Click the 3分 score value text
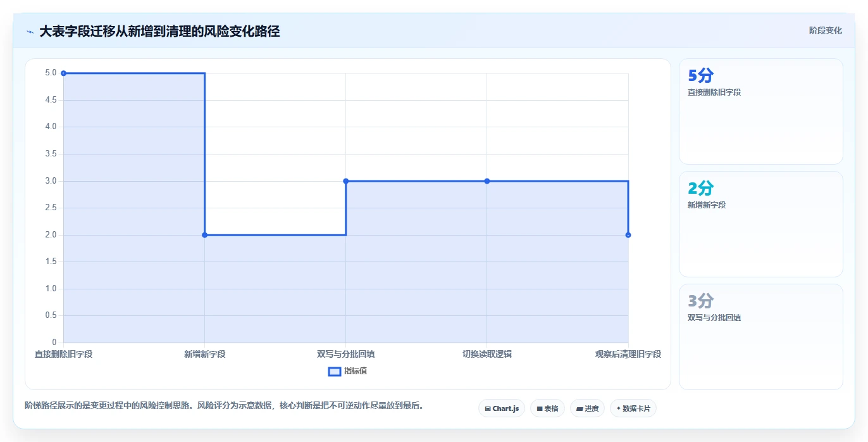The width and height of the screenshot is (868, 442). point(700,301)
